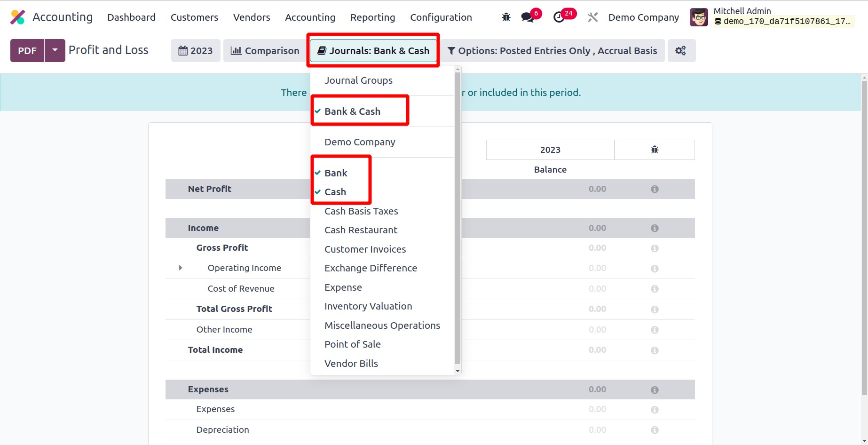Open the PDF export dropdown arrow

(x=55, y=50)
